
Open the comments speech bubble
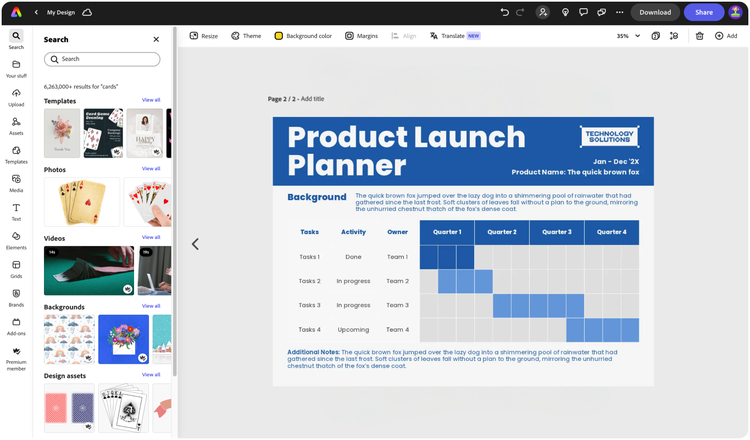tap(583, 12)
